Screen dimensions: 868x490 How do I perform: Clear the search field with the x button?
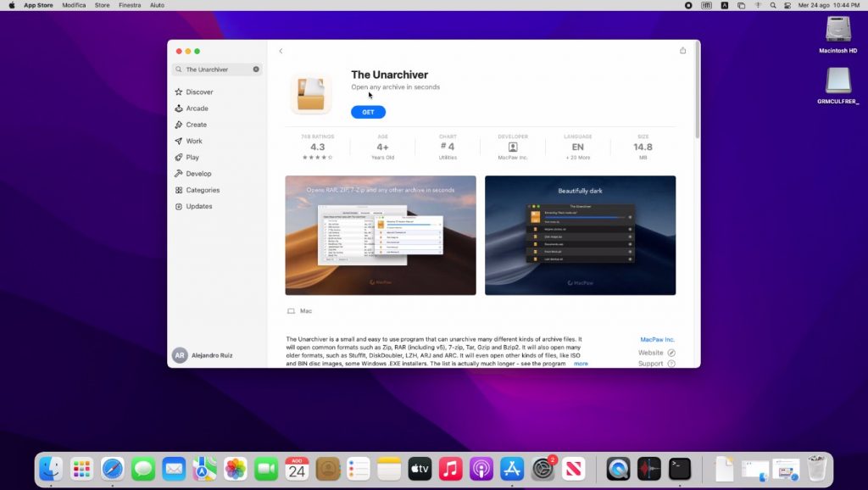[x=256, y=70]
